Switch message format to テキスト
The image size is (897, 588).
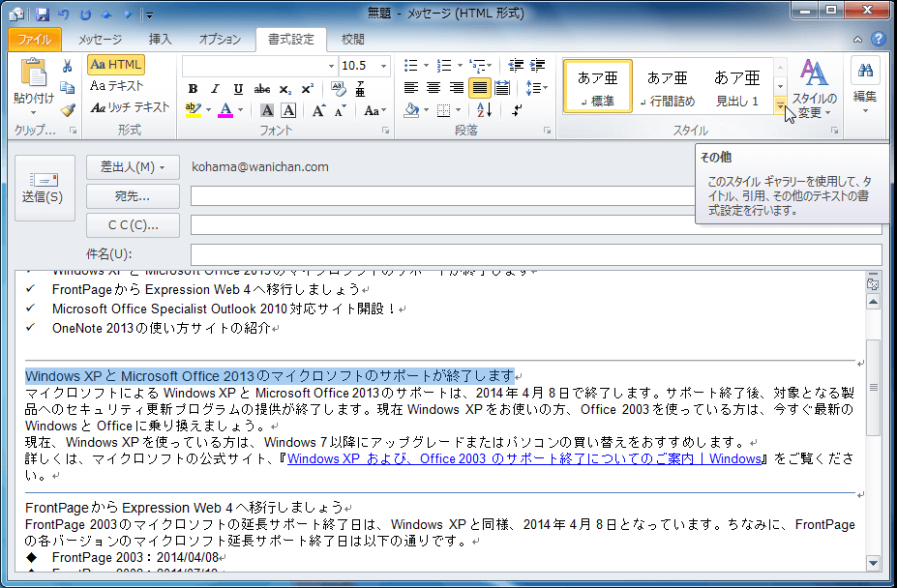point(117,86)
